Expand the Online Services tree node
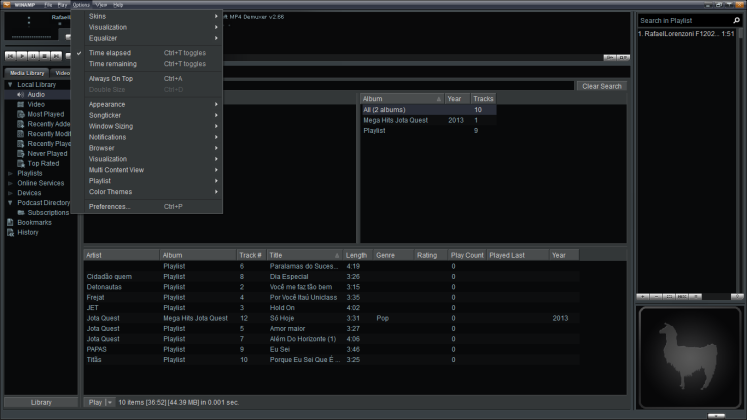Viewport: 747px width, 420px height. point(10,183)
